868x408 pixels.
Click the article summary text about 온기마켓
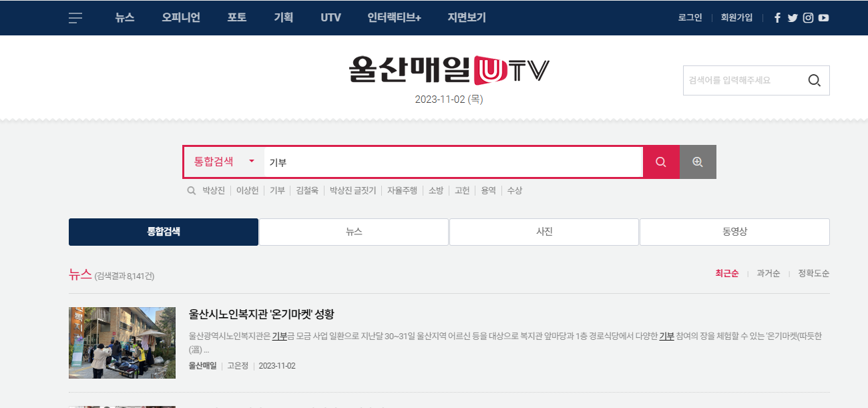tap(505, 343)
